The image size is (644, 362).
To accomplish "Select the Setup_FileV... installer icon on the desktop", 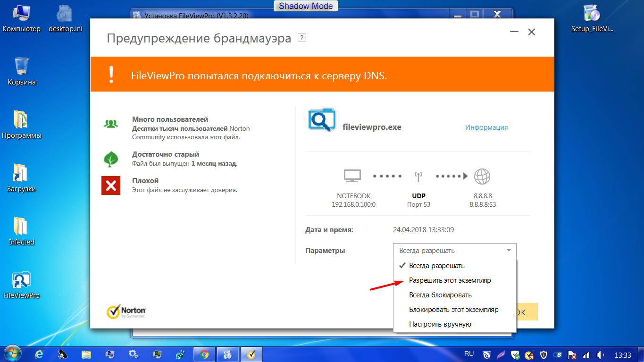I will pyautogui.click(x=593, y=19).
